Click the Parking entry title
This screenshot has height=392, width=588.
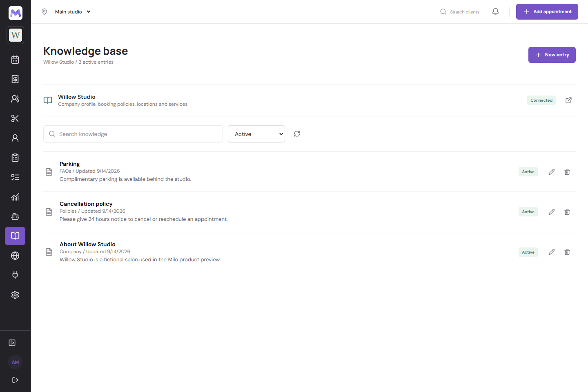point(70,164)
